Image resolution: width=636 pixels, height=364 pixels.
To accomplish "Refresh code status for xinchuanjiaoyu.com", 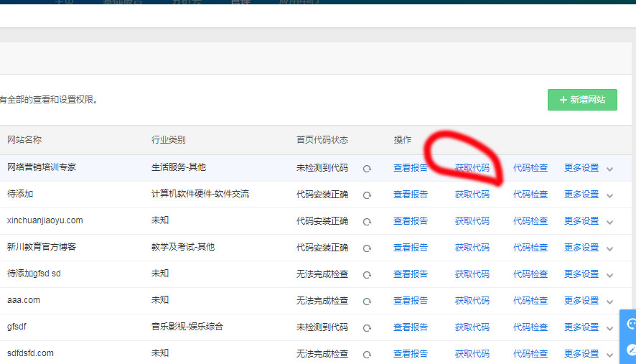I will (367, 222).
